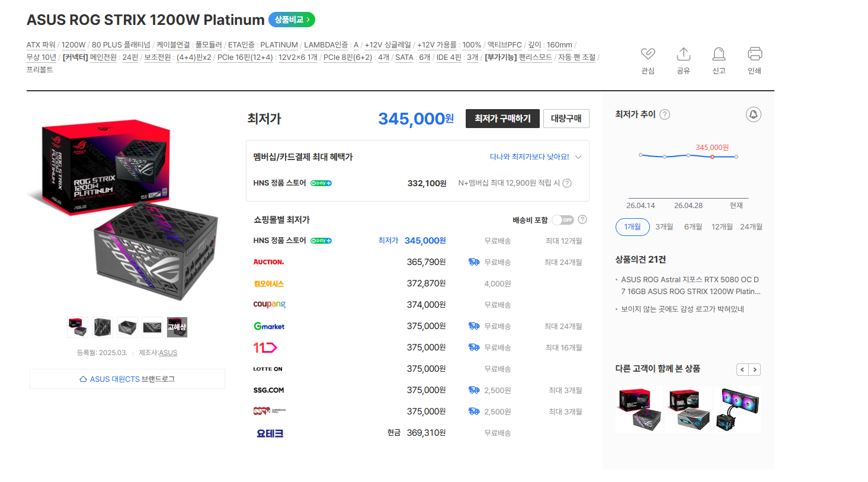Click the 관심 heart icon
This screenshot has width=868, height=482.
click(x=648, y=54)
